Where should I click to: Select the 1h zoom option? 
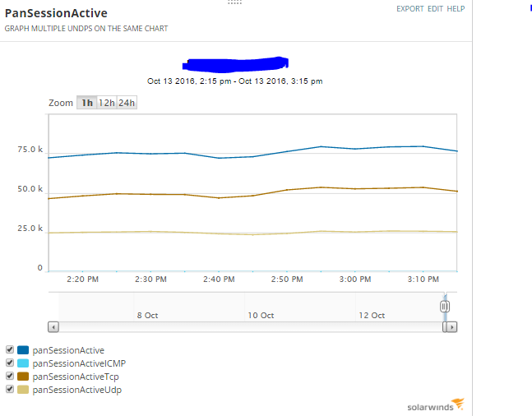pos(87,103)
